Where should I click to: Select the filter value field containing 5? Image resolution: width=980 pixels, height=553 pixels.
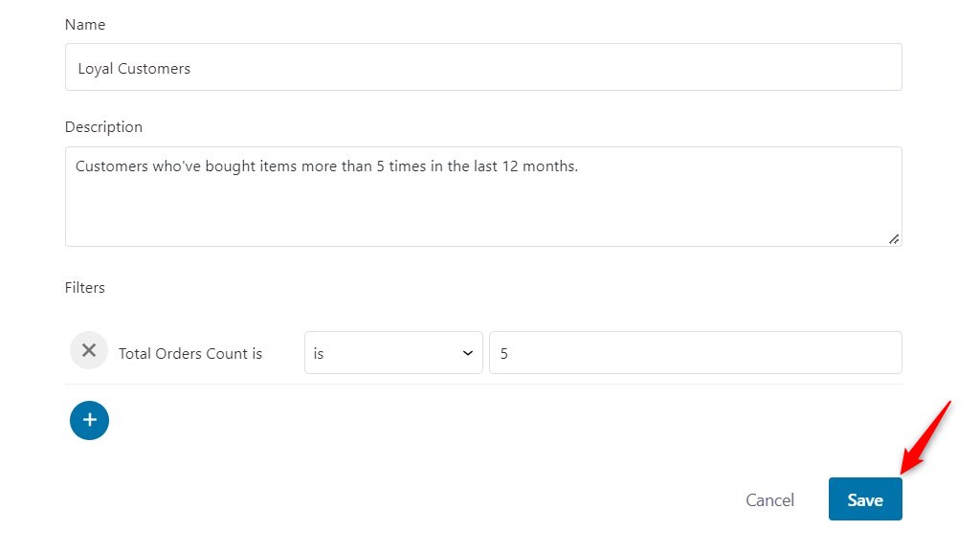(x=695, y=353)
